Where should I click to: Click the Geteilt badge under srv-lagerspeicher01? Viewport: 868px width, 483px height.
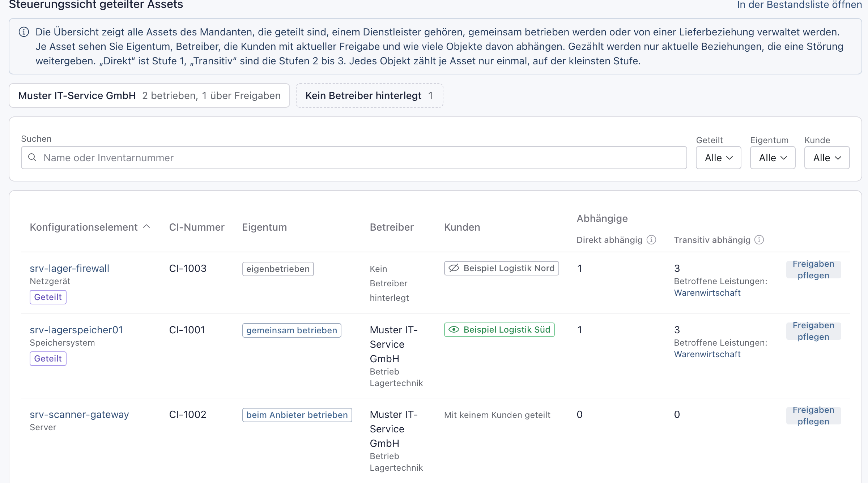pyautogui.click(x=48, y=359)
